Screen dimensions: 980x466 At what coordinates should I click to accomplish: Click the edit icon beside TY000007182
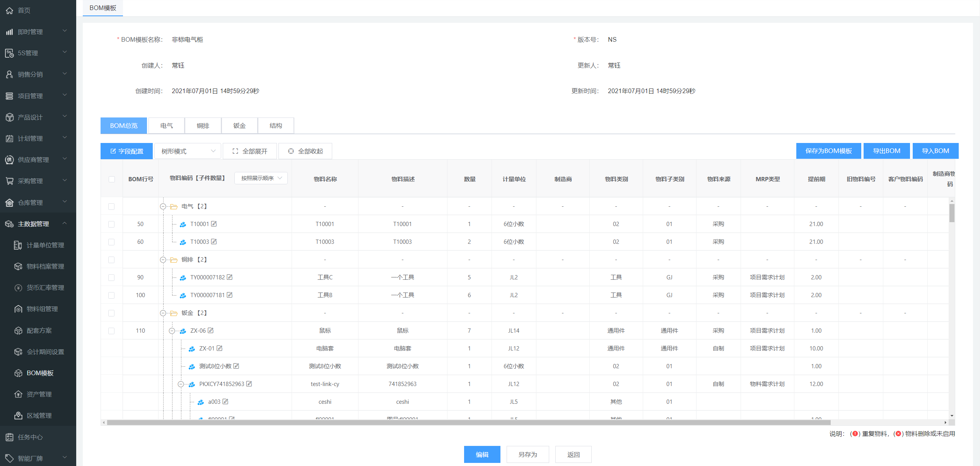point(230,277)
